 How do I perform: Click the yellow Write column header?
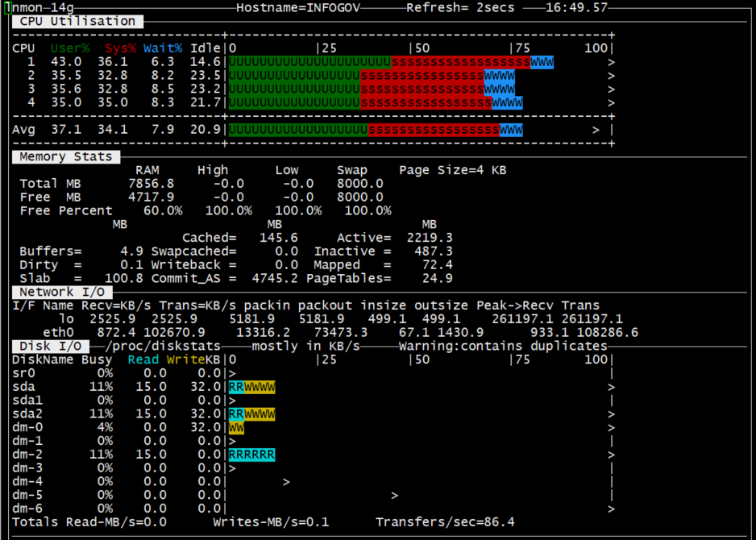(186, 359)
